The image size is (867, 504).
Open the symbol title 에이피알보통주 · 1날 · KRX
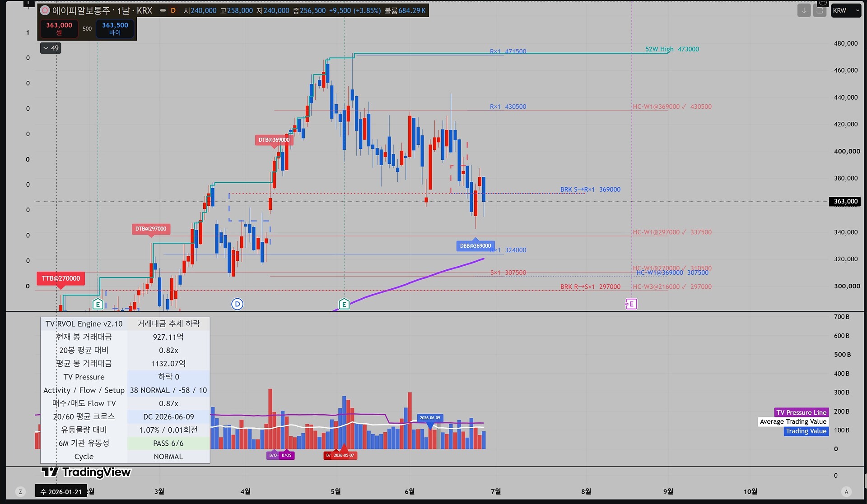102,10
